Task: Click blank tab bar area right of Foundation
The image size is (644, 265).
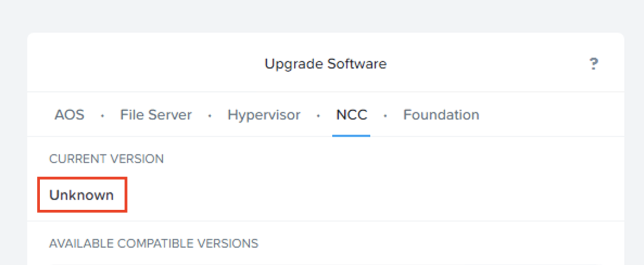Action: [548, 115]
